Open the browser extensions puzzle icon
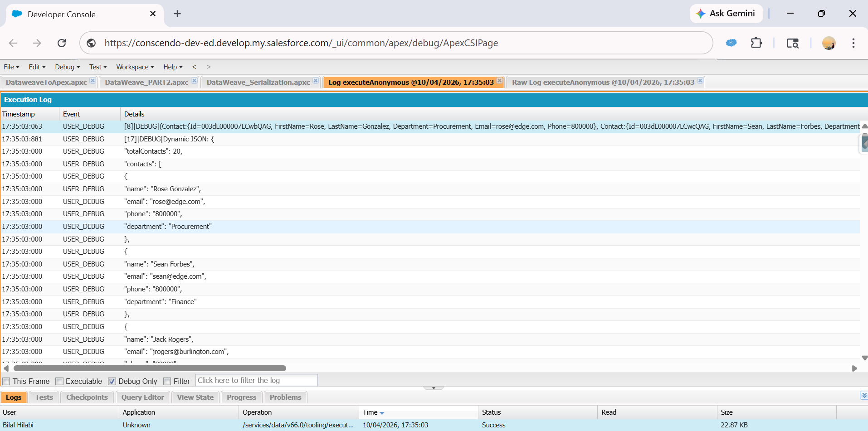The width and height of the screenshot is (868, 431). [756, 43]
